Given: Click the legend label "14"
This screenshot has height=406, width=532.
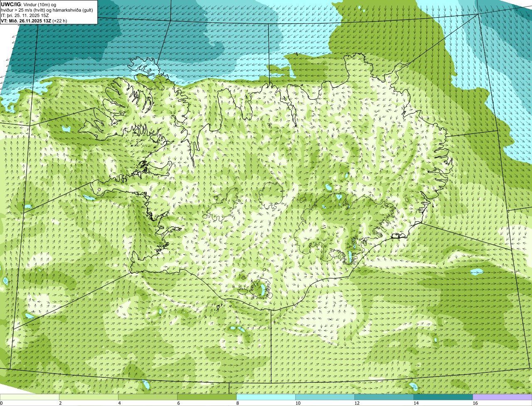Looking at the screenshot, I should (x=416, y=403).
